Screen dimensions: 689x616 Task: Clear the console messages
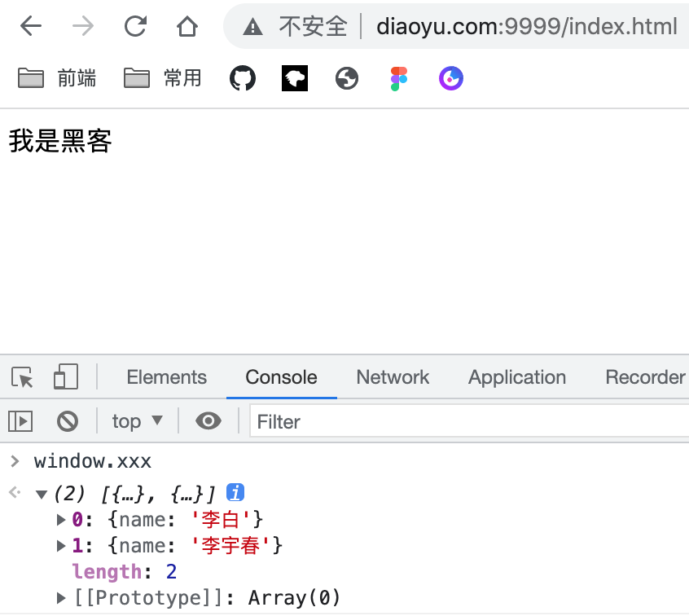coord(68,420)
